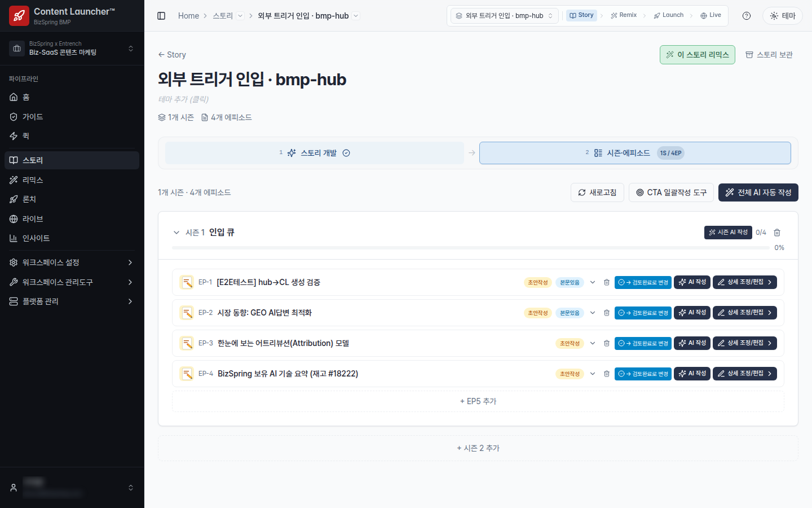The image size is (812, 508).
Task: Delete Season 1 with the trash icon
Action: click(x=777, y=233)
